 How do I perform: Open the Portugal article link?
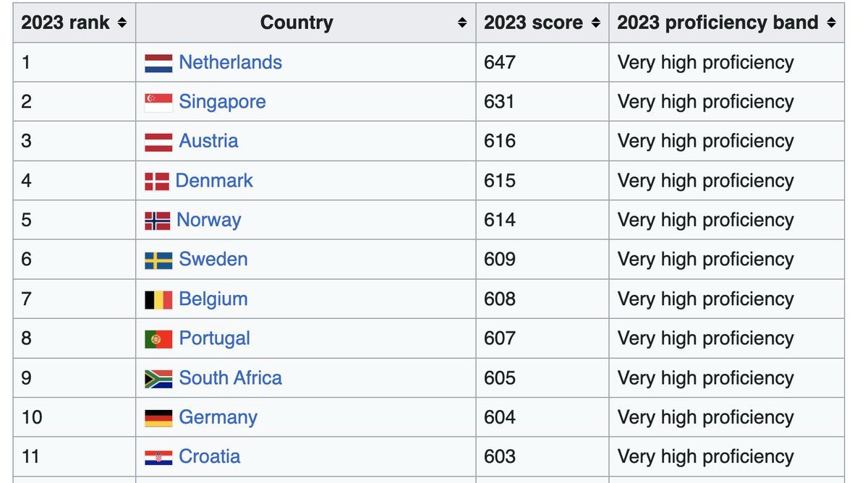[214, 338]
